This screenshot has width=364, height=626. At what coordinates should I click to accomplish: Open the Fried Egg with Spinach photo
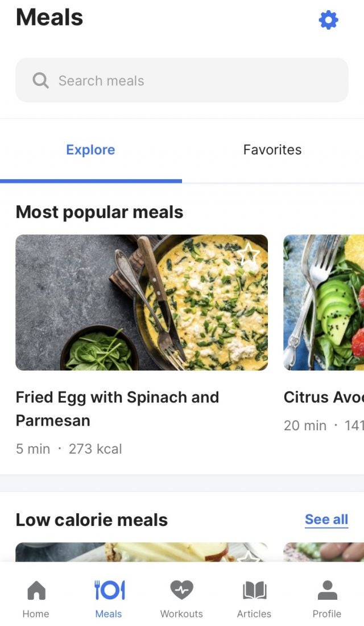click(142, 302)
